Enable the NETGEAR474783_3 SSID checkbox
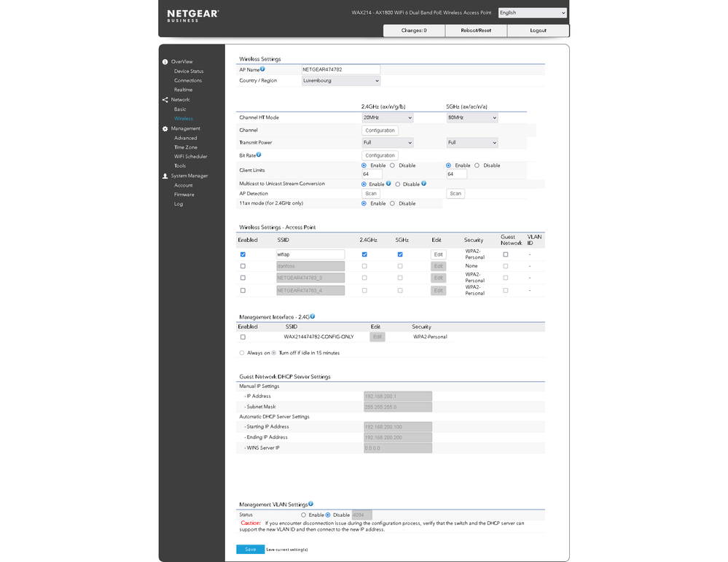This screenshot has width=728, height=562. 243,278
